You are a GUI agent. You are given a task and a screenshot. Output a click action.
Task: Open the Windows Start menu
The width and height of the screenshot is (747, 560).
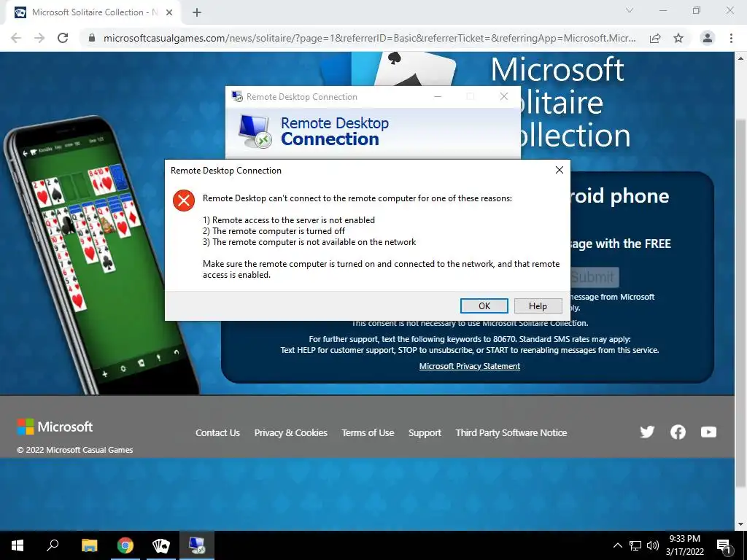18,545
